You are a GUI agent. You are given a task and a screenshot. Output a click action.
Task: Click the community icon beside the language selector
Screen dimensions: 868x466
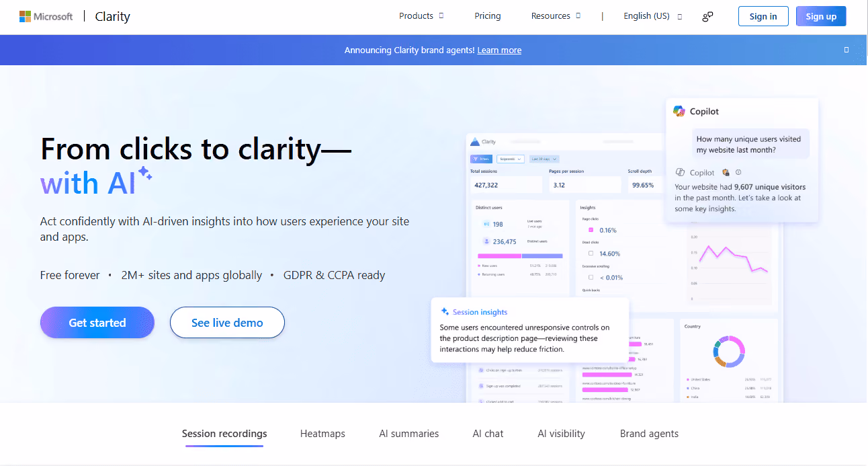(707, 16)
